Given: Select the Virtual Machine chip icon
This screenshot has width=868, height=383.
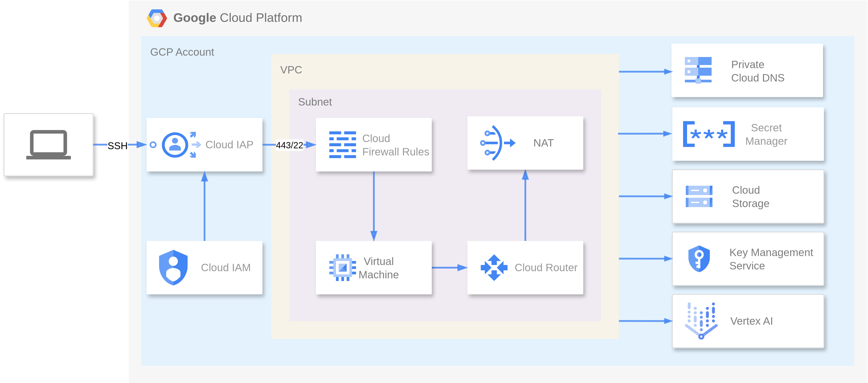Looking at the screenshot, I should tap(342, 267).
